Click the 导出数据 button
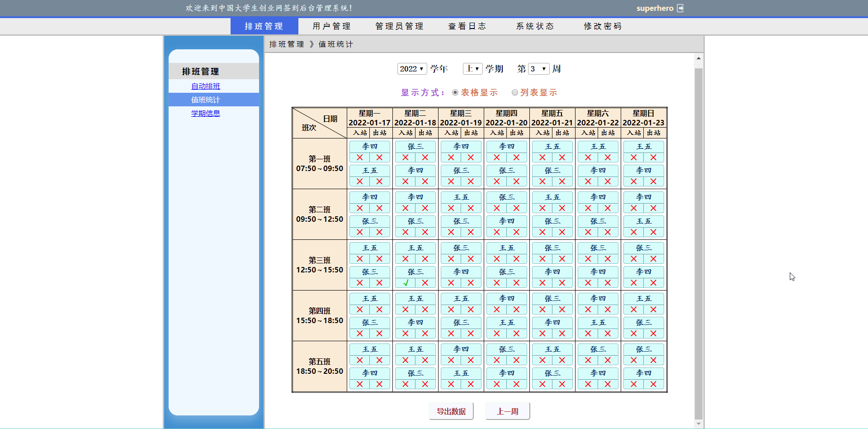Image resolution: width=868 pixels, height=429 pixels. [x=451, y=411]
